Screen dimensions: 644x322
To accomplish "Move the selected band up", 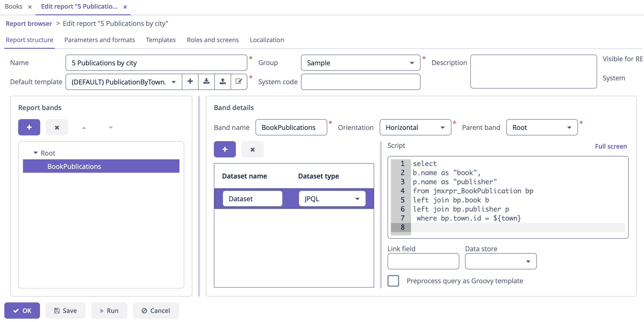I will pyautogui.click(x=84, y=128).
